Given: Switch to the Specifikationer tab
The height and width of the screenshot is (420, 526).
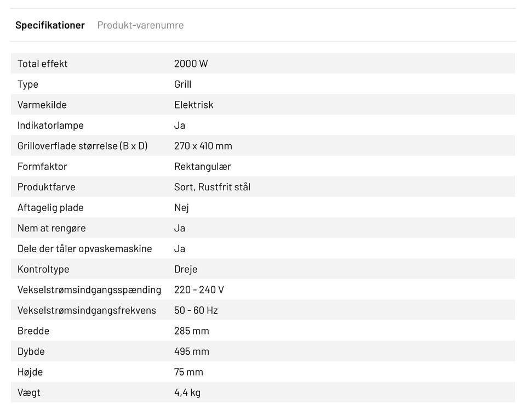Looking at the screenshot, I should [x=50, y=25].
